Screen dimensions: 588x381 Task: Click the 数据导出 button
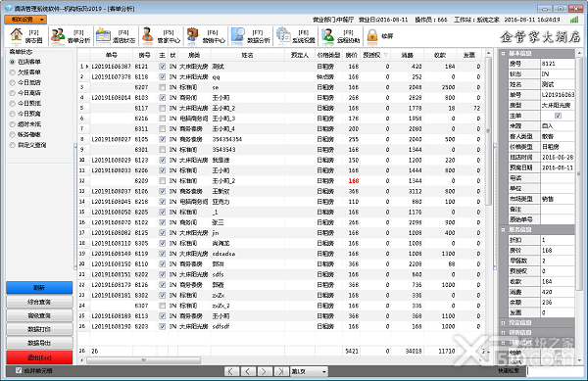[x=39, y=343]
